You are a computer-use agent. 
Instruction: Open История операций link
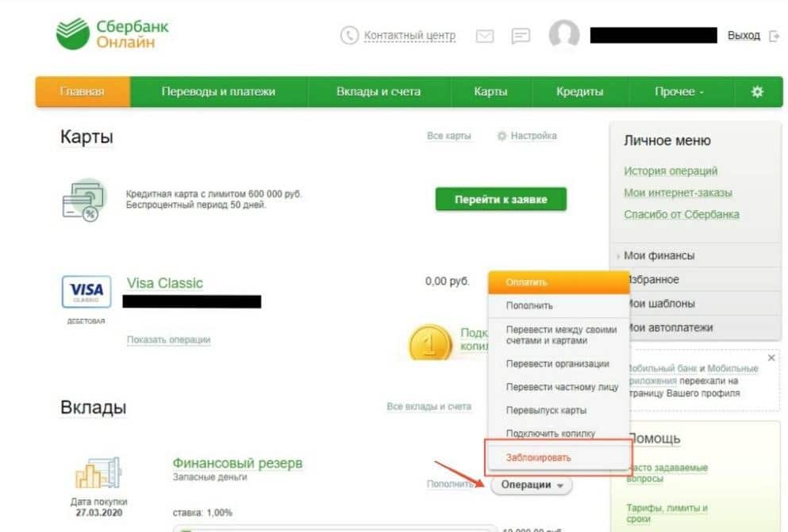coord(671,171)
